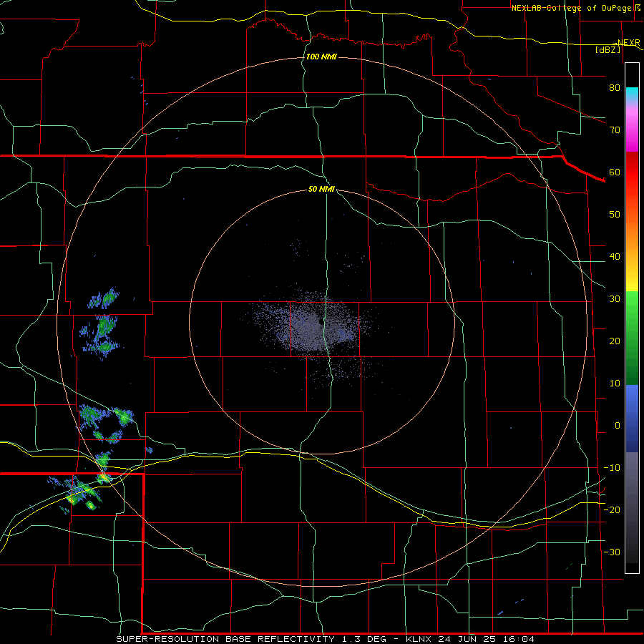Screen dimensions: 644x644
Task: Click the cyan segment topping the color bar
Action: point(632,94)
